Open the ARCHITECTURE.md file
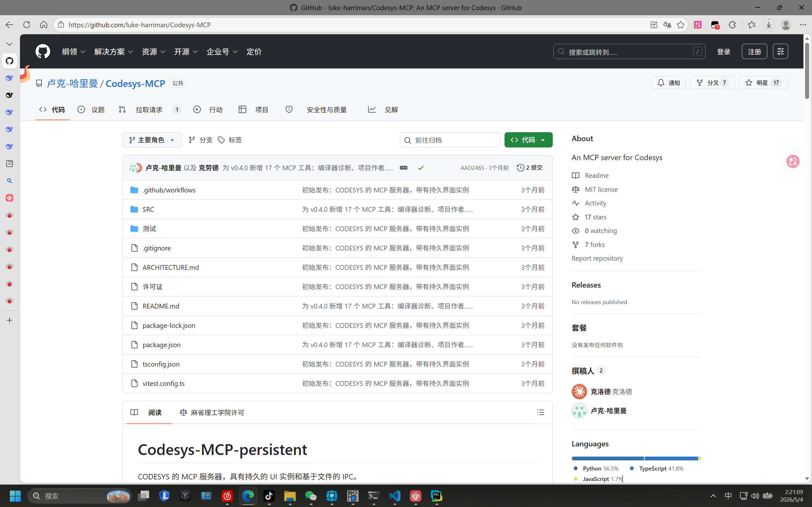Viewport: 812px width, 507px height. (170, 268)
